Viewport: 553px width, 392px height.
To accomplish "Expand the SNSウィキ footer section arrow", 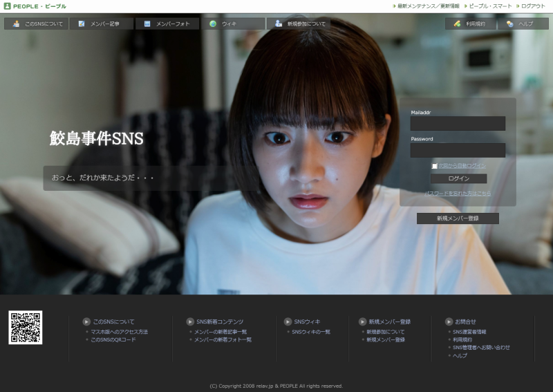I will coord(288,321).
